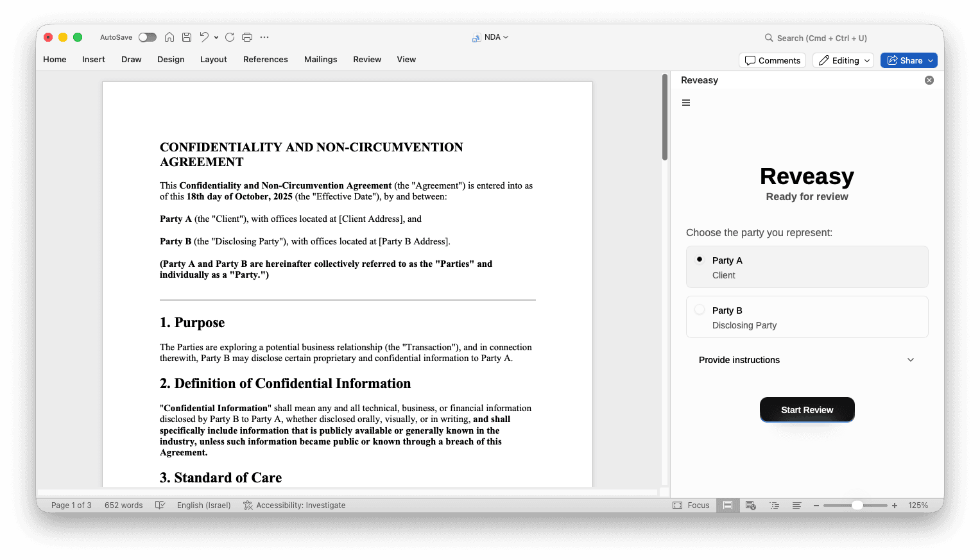
Task: Open the Home icon in quick toolbar
Action: pyautogui.click(x=169, y=37)
